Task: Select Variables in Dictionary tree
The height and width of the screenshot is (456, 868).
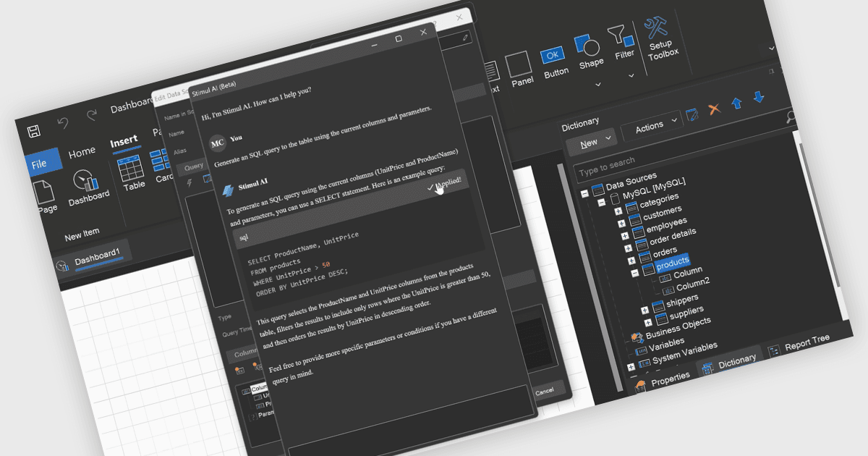Action: [x=666, y=344]
